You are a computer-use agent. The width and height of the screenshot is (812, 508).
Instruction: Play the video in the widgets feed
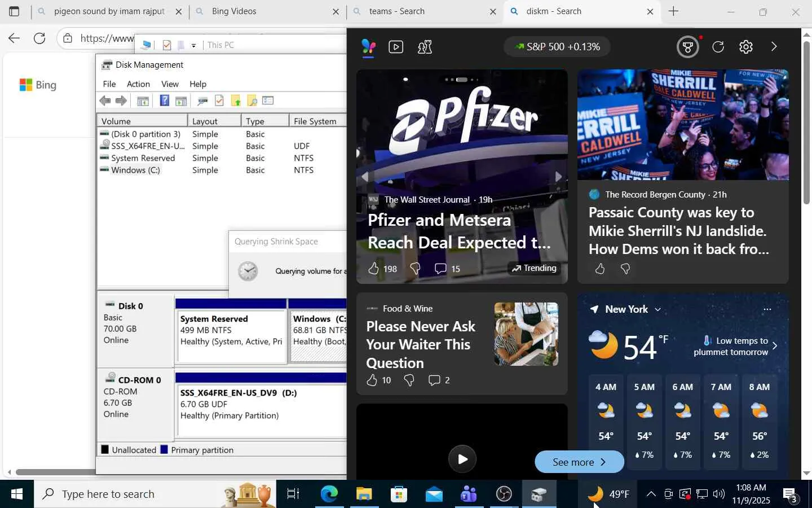pyautogui.click(x=462, y=459)
